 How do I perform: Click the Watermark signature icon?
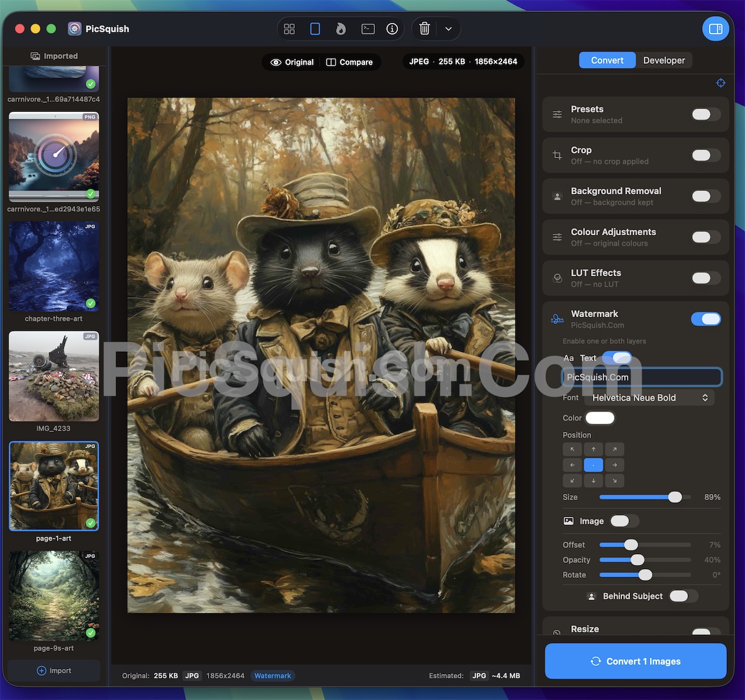pyautogui.click(x=558, y=319)
